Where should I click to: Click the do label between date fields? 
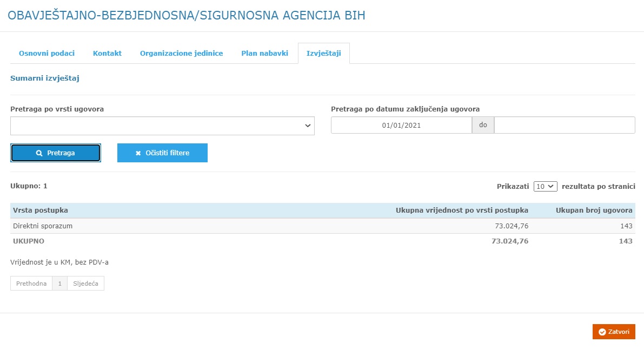coord(483,125)
